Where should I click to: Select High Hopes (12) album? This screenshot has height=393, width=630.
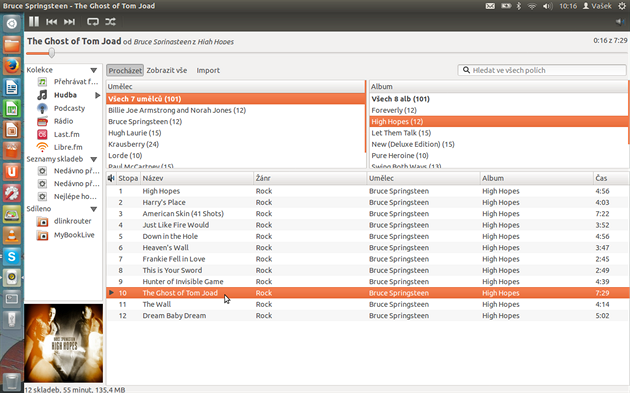click(x=499, y=121)
